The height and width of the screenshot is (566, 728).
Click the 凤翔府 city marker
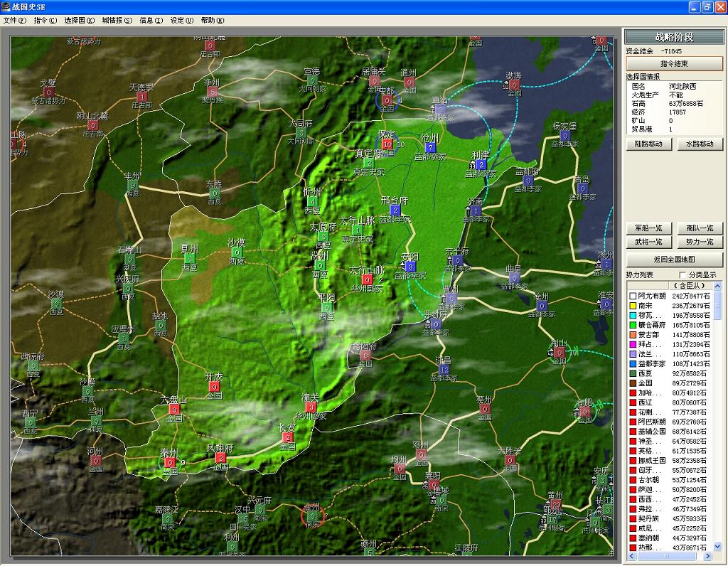click(220, 458)
